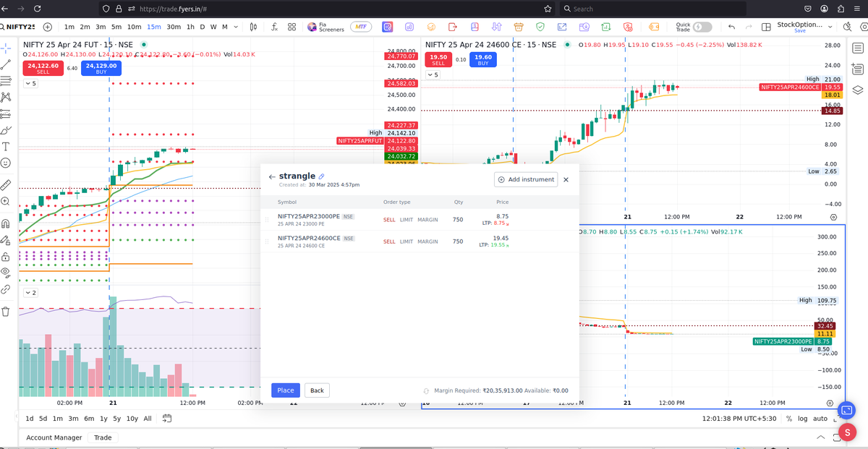Open indicator templates grid icon
The height and width of the screenshot is (449, 868).
pyautogui.click(x=292, y=27)
